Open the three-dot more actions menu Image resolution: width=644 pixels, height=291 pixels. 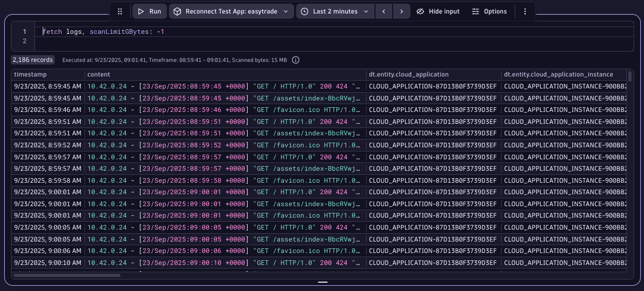point(525,11)
